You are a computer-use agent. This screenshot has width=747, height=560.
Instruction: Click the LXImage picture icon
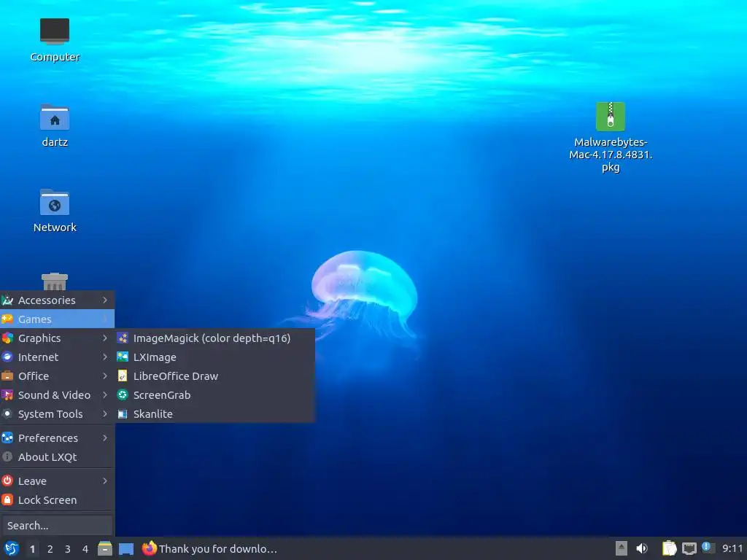point(123,357)
